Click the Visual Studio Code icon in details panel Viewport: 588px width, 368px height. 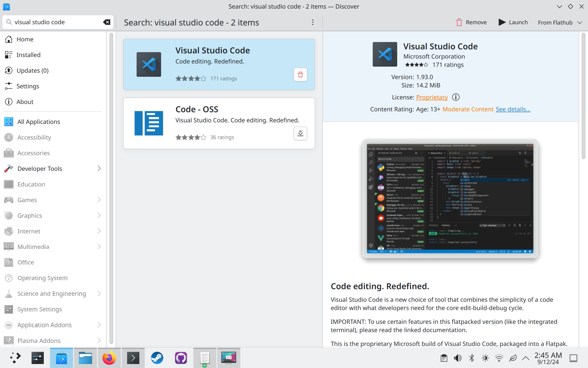(x=385, y=54)
